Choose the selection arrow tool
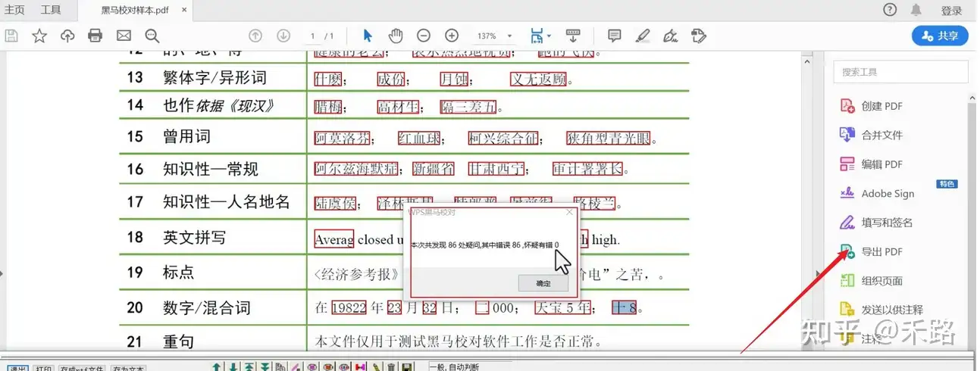 coord(368,36)
